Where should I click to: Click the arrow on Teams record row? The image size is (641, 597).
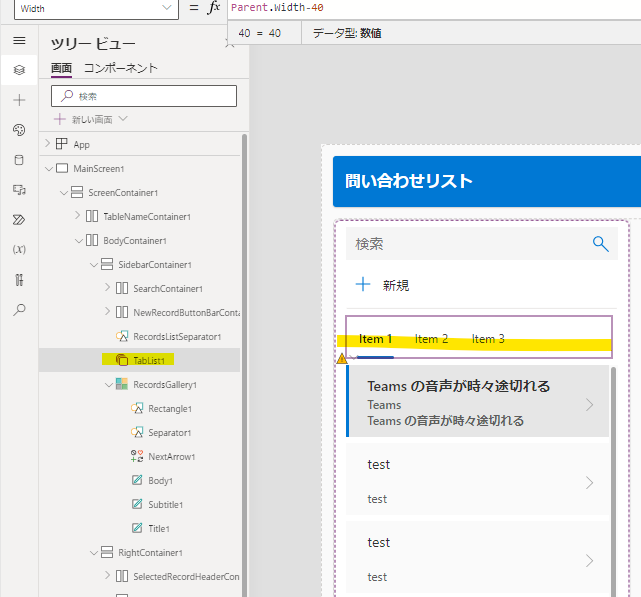click(589, 405)
